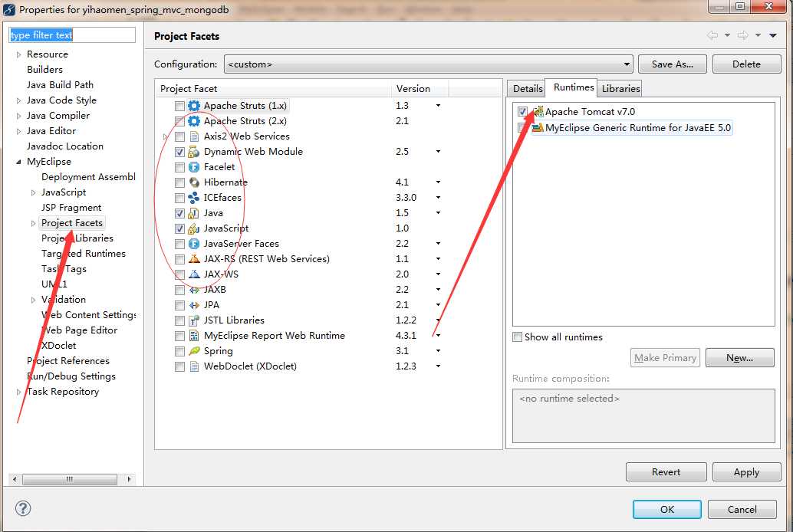Check the MyEclipse Generic Runtime checkbox
Screen dimensions: 793x532
tap(522, 127)
